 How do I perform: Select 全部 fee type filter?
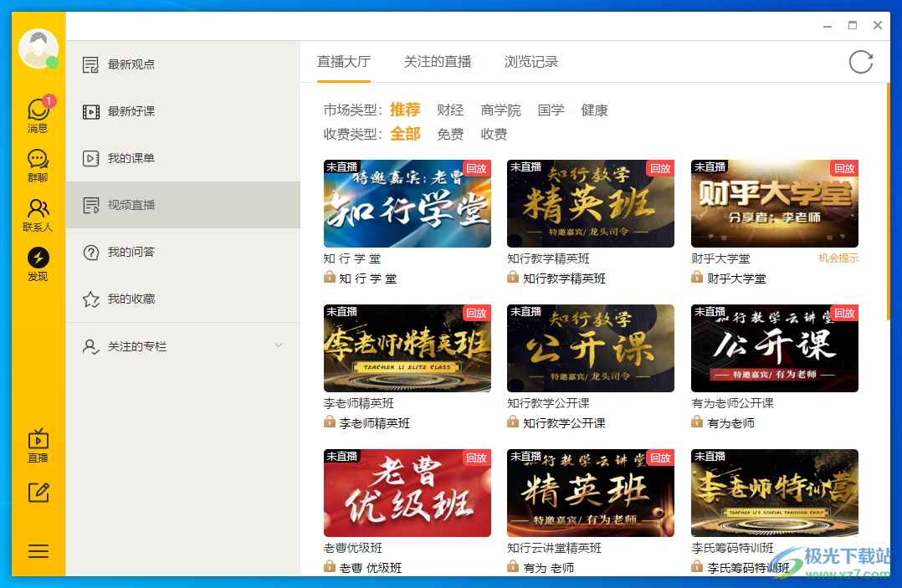tap(405, 134)
